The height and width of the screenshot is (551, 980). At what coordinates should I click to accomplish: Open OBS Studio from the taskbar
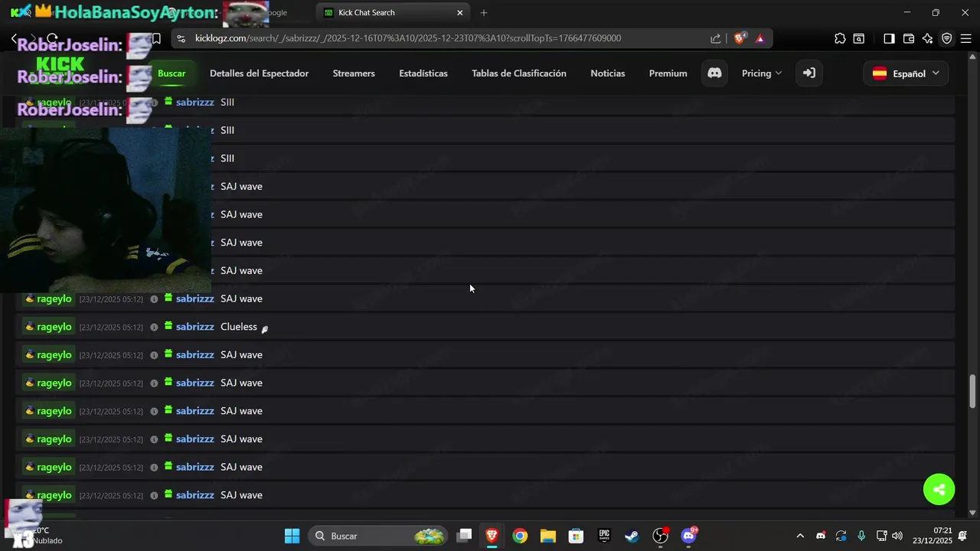660,536
